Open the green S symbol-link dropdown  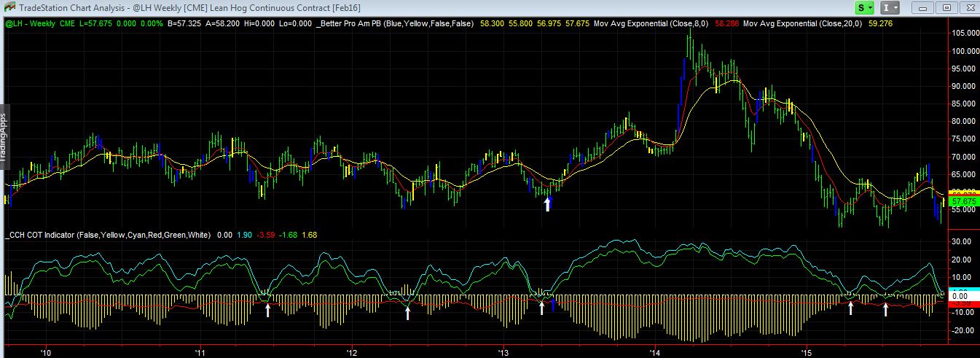[x=864, y=7]
